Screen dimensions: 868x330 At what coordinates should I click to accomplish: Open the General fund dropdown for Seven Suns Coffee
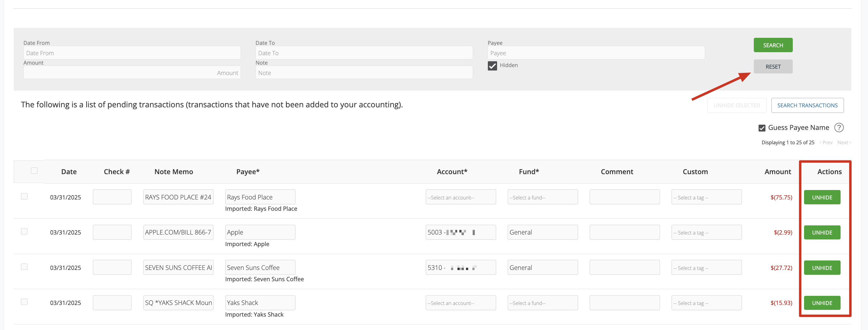[542, 267]
